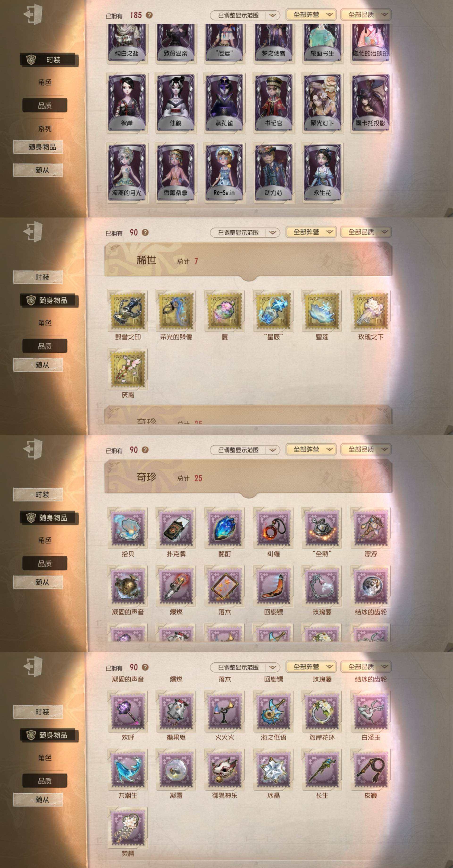Select the 毁誉之印 gold accessory icon
This screenshot has width=453, height=868.
(x=127, y=311)
